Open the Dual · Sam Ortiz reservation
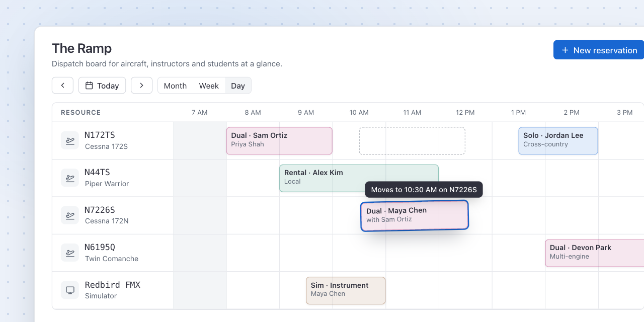The image size is (644, 322). [279, 141]
